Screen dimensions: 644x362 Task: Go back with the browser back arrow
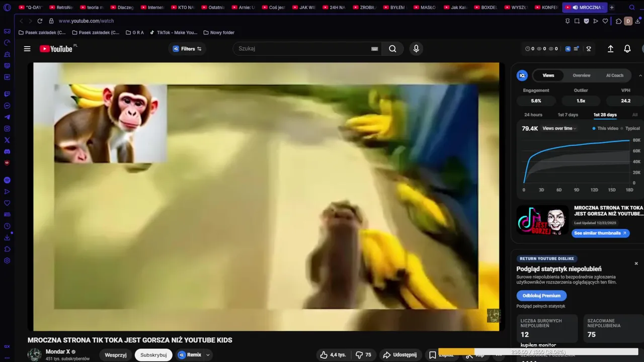tap(21, 21)
